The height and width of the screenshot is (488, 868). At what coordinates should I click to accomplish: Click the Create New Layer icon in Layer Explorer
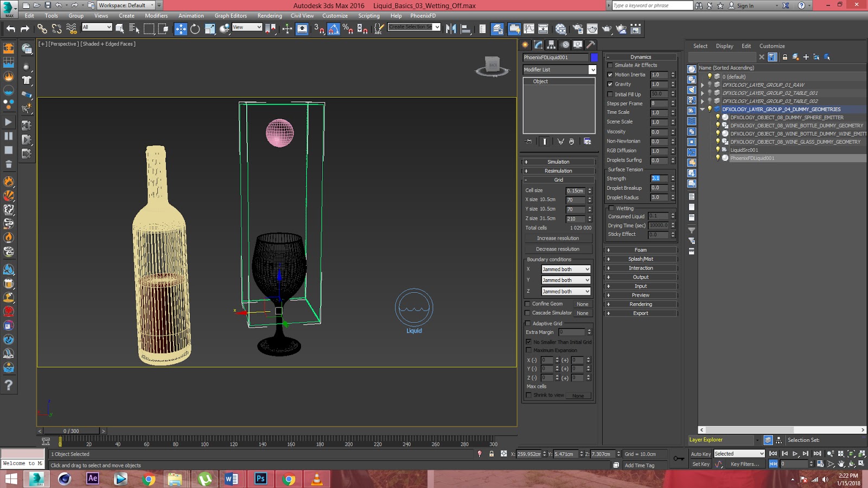click(x=807, y=56)
